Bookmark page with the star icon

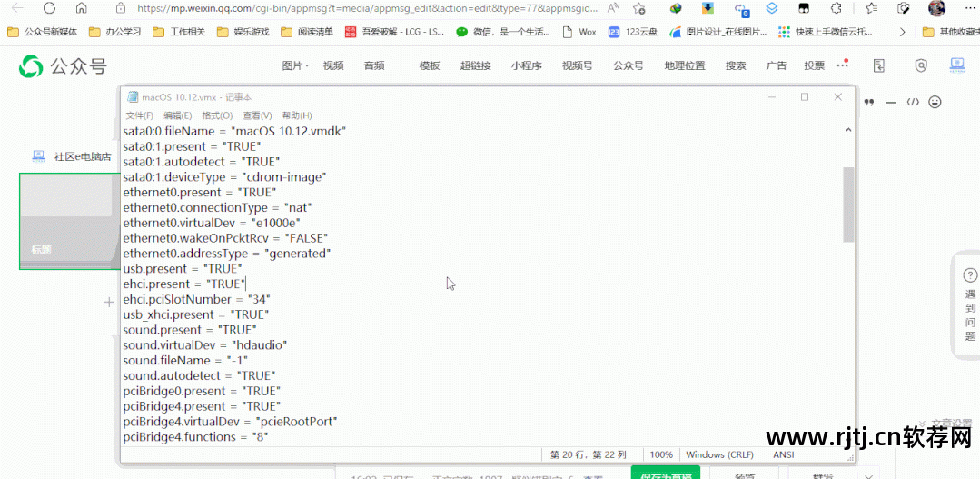639,8
